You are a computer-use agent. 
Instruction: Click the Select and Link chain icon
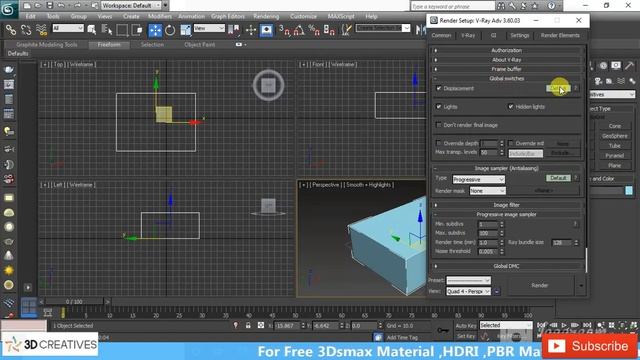11,30
